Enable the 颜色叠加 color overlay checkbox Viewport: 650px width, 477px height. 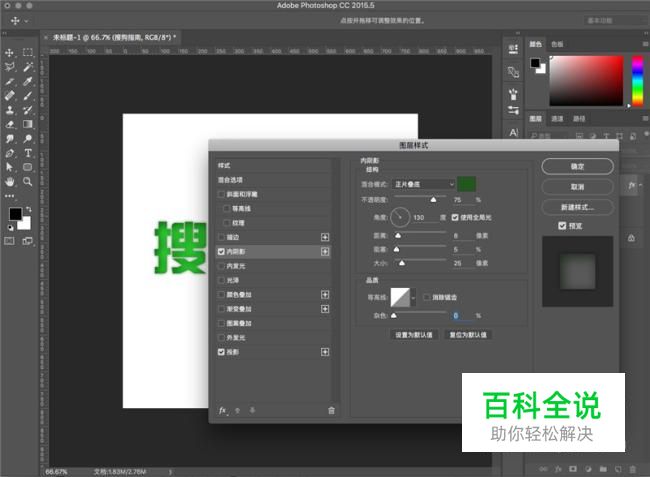[x=221, y=295]
